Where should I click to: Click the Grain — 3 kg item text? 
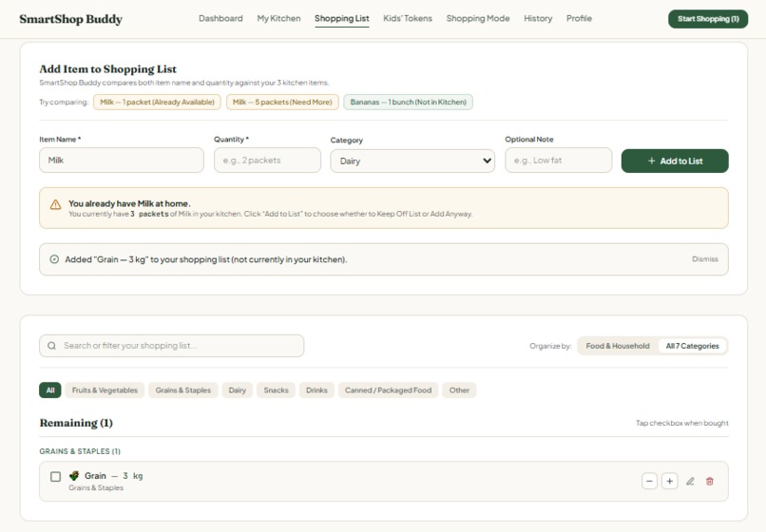point(113,475)
